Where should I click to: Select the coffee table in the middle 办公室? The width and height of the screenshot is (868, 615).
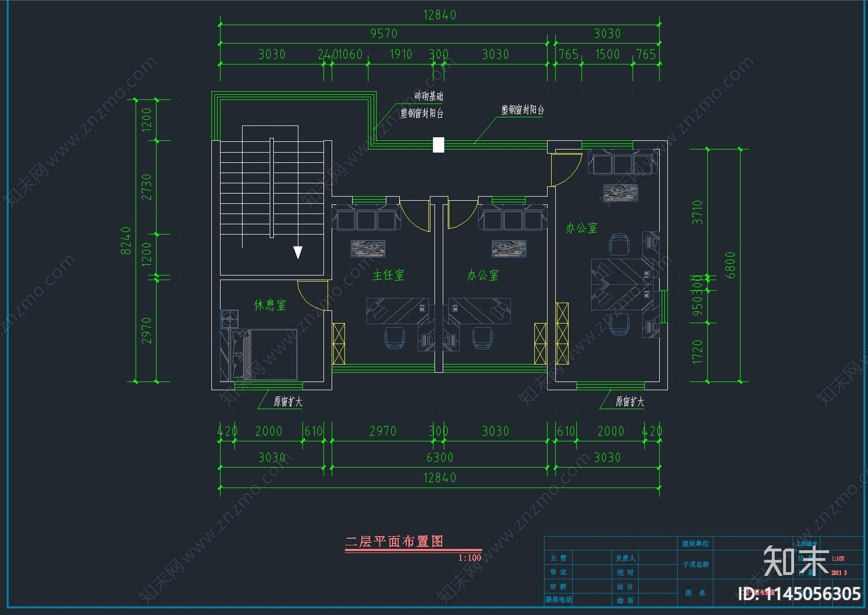pyautogui.click(x=509, y=249)
